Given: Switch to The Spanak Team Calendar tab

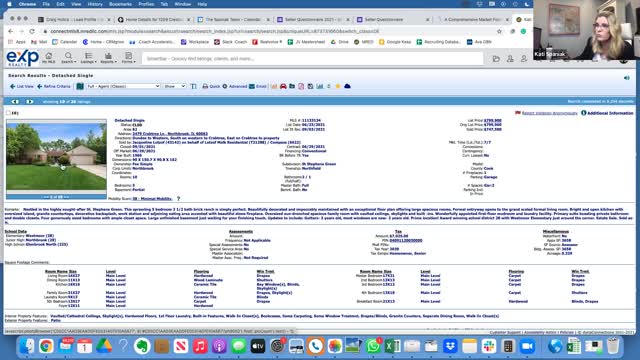Looking at the screenshot, I should 233,19.
